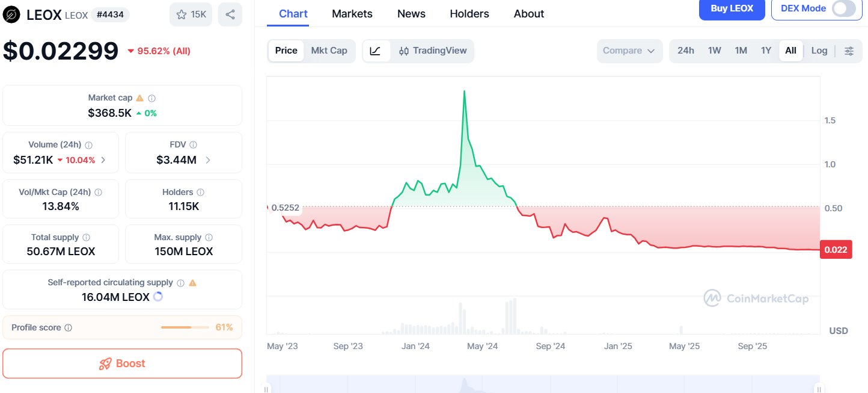The width and height of the screenshot is (868, 393).
Task: Click Max. supply info icon
Action: coord(209,238)
